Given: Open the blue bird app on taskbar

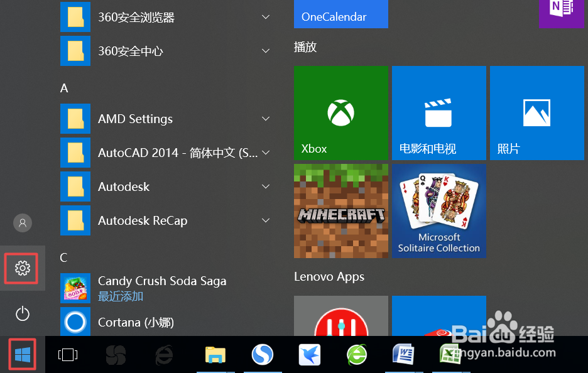Looking at the screenshot, I should point(309,355).
